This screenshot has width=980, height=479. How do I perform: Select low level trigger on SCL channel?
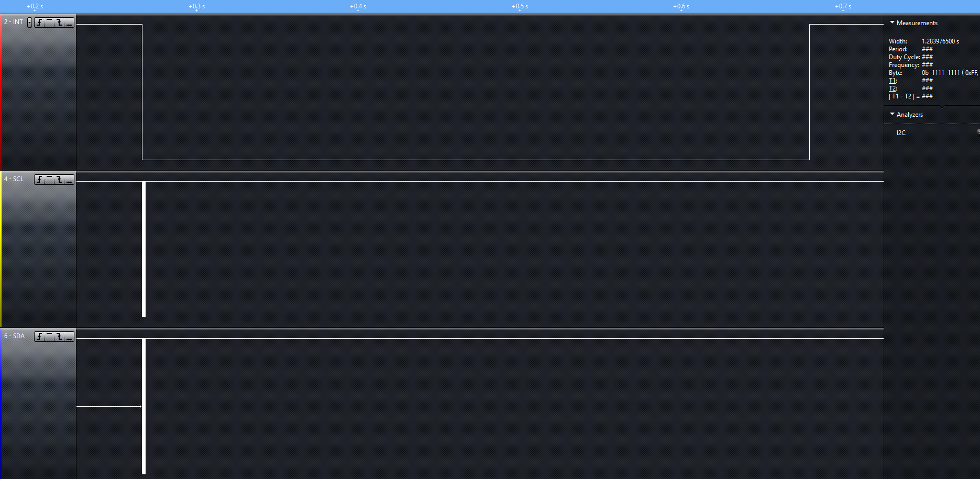pos(69,180)
